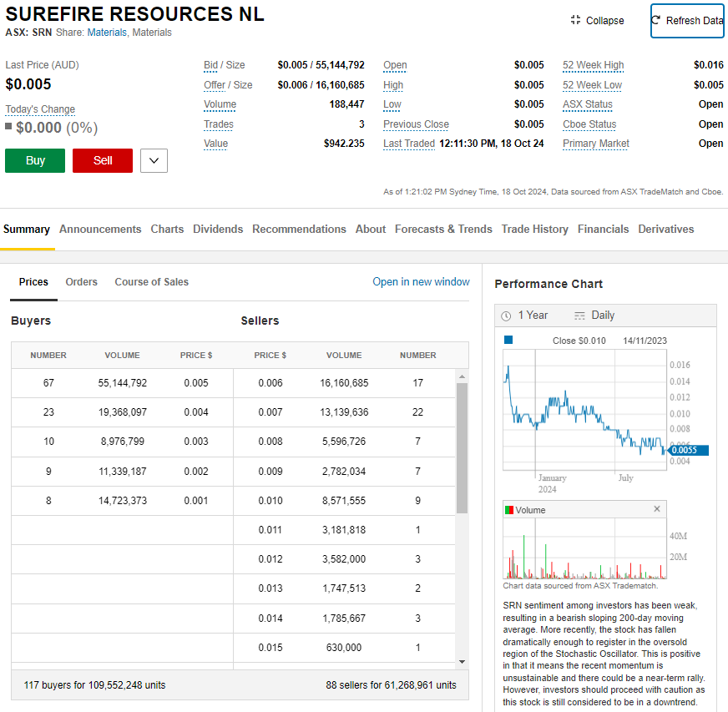Click the Collapse arrows icon
This screenshot has height=712, width=728.
point(576,20)
